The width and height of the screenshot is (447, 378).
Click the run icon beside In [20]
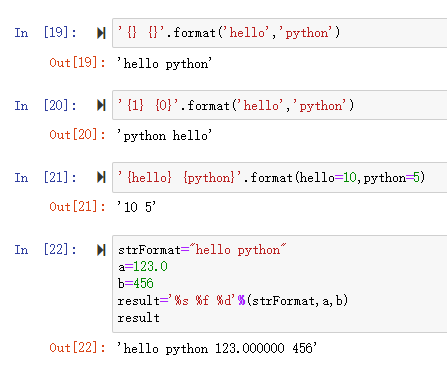101,105
